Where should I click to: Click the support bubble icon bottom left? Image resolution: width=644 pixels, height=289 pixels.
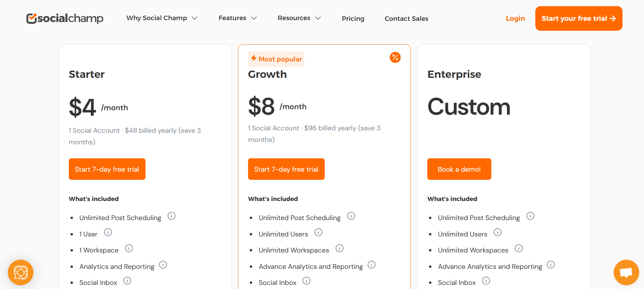point(20,272)
